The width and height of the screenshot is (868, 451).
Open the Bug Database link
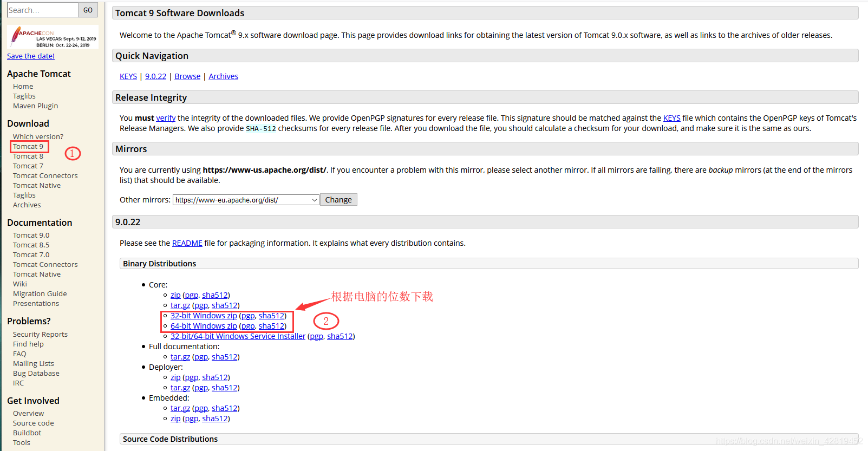click(x=36, y=374)
